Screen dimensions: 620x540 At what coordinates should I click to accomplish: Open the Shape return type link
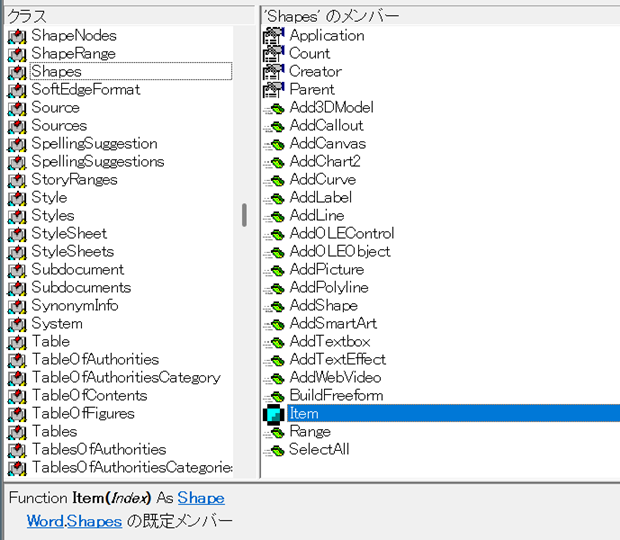tap(201, 498)
